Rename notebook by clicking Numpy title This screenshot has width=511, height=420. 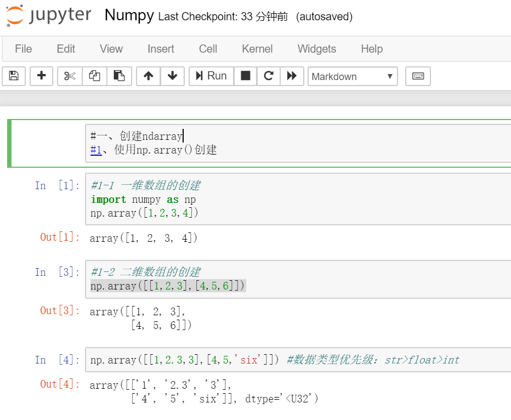(x=129, y=15)
